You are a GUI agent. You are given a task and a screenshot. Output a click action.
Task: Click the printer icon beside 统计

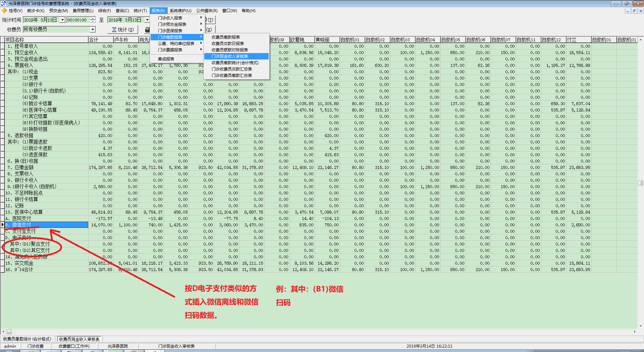click(147, 30)
